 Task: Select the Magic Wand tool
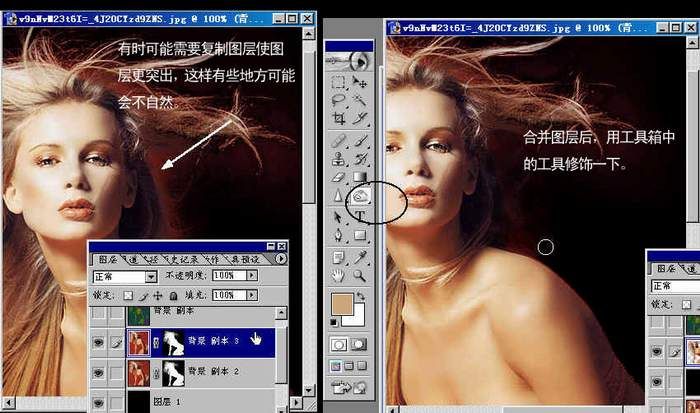click(360, 100)
